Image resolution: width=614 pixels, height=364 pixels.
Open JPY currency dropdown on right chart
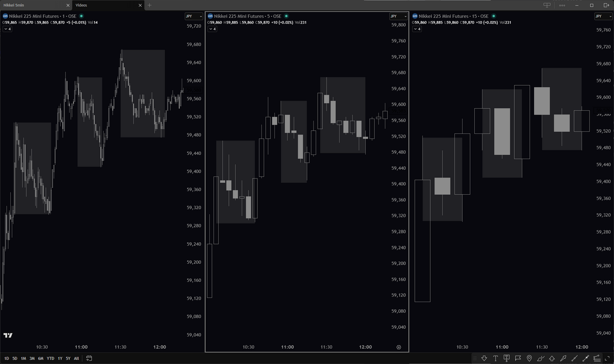click(x=603, y=16)
